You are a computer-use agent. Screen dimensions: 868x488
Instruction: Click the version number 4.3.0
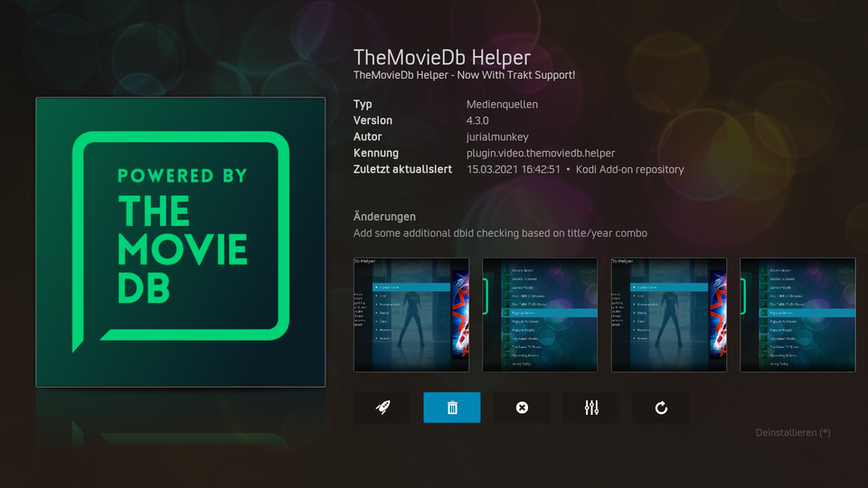tap(477, 120)
